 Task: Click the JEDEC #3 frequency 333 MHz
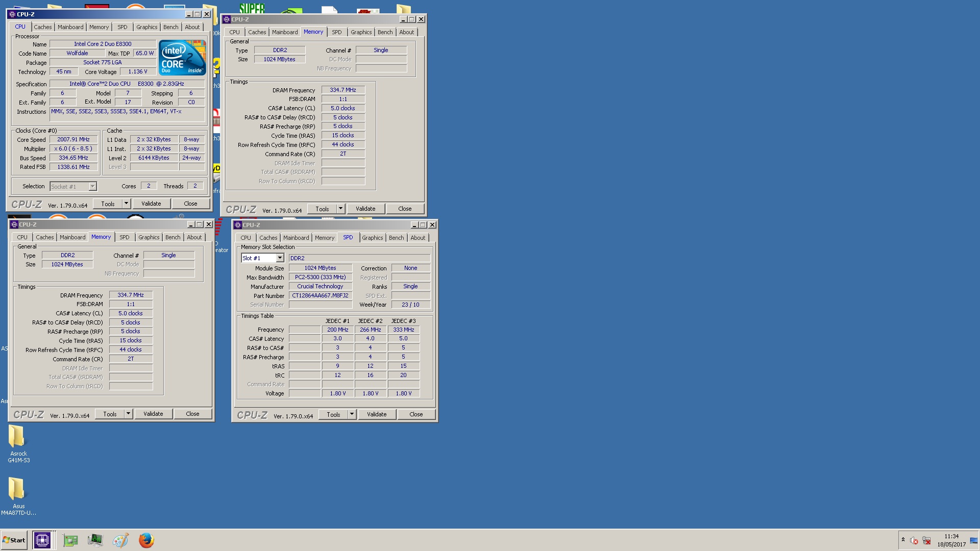tap(403, 330)
